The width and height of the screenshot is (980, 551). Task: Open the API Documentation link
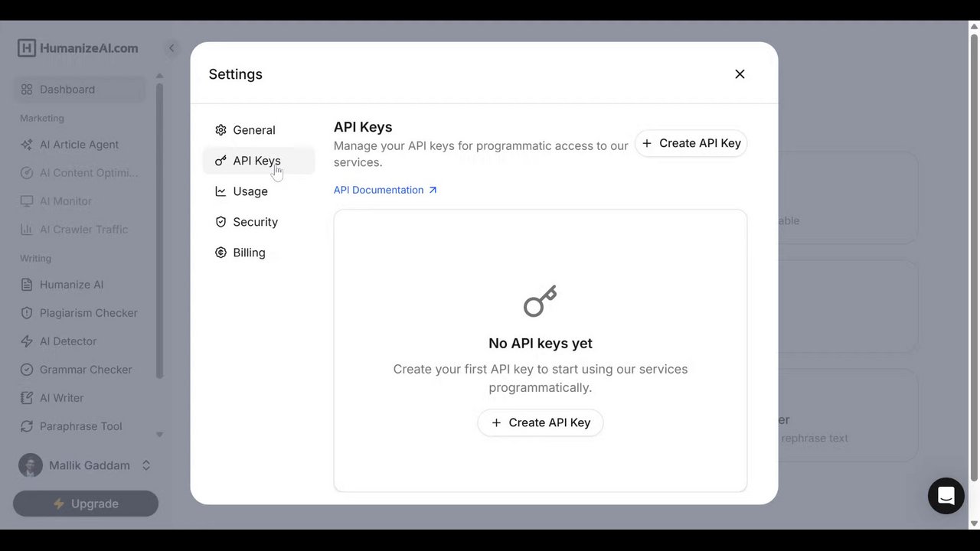click(x=385, y=190)
